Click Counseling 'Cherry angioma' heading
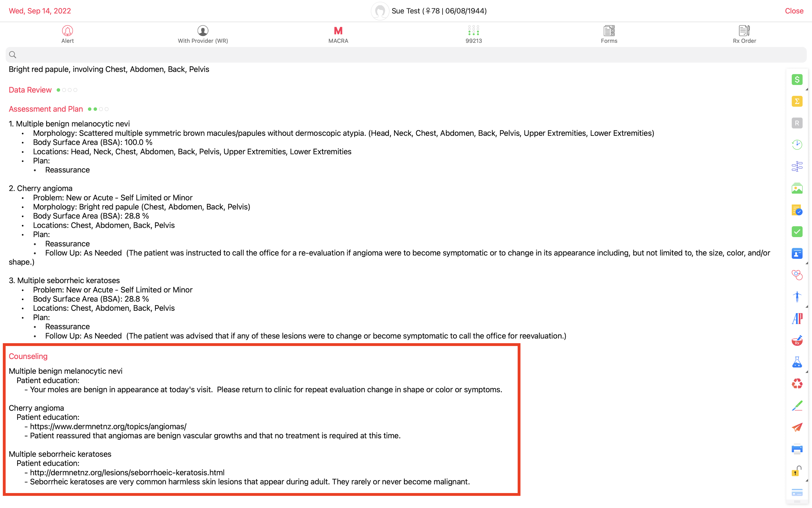 click(36, 408)
